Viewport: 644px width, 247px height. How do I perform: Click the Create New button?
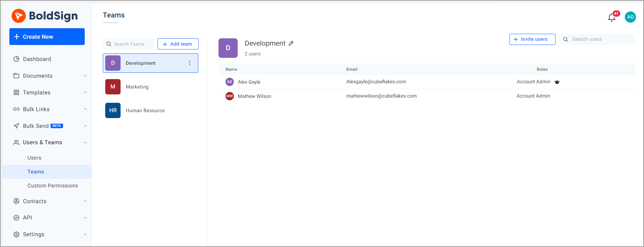[x=47, y=37]
